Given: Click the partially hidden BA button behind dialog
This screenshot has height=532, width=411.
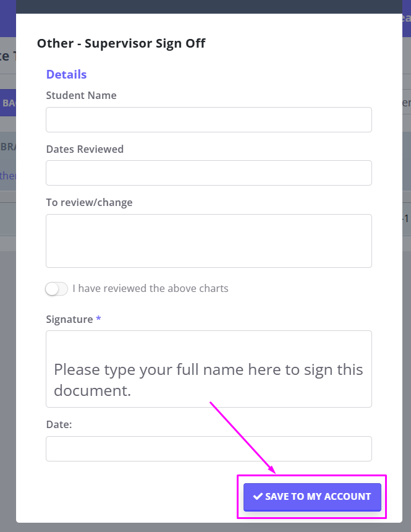Looking at the screenshot, I should [8, 103].
